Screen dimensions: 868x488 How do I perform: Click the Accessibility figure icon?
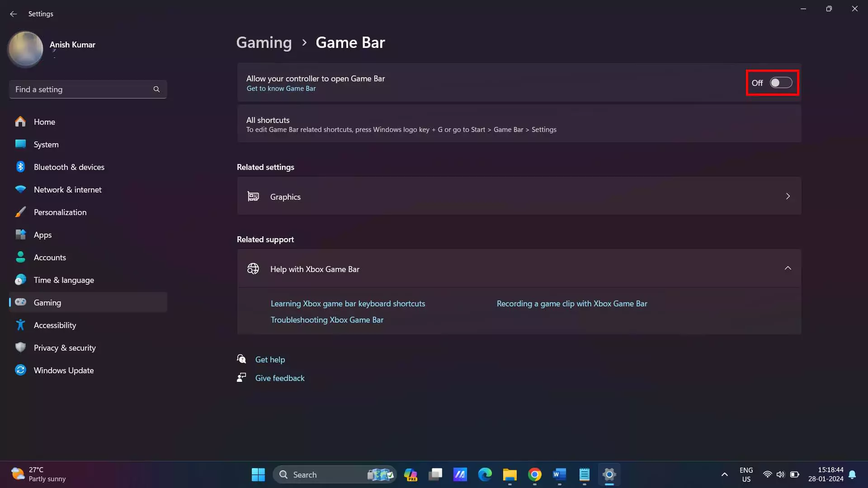(20, 325)
